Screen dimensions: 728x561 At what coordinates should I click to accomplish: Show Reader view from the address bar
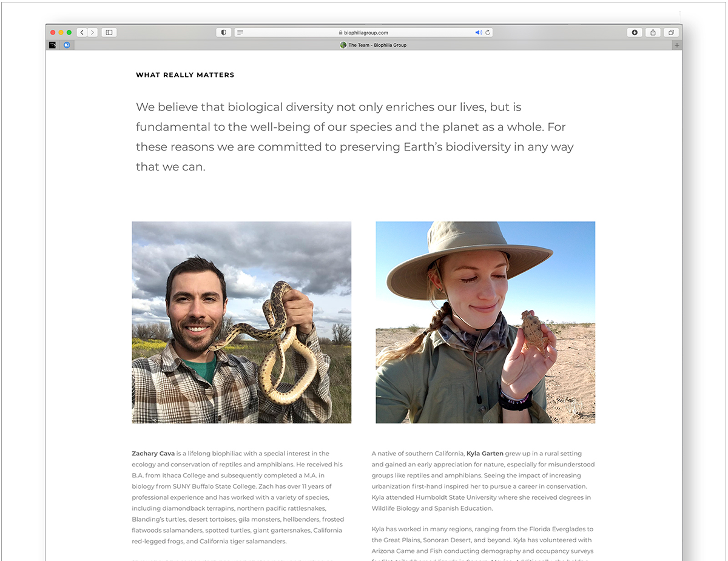(240, 33)
